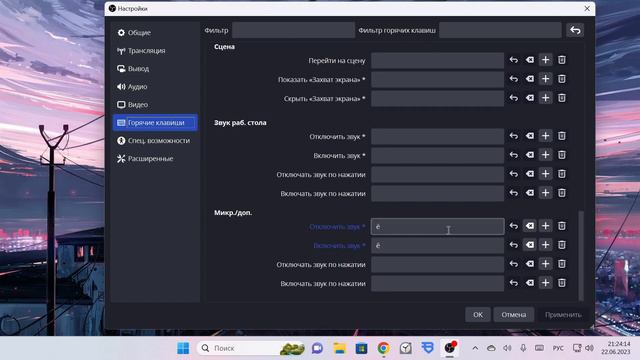The height and width of the screenshot is (360, 640).
Task: Trash the Микр./доп. «Включить звук» hotkey
Action: pyautogui.click(x=562, y=245)
